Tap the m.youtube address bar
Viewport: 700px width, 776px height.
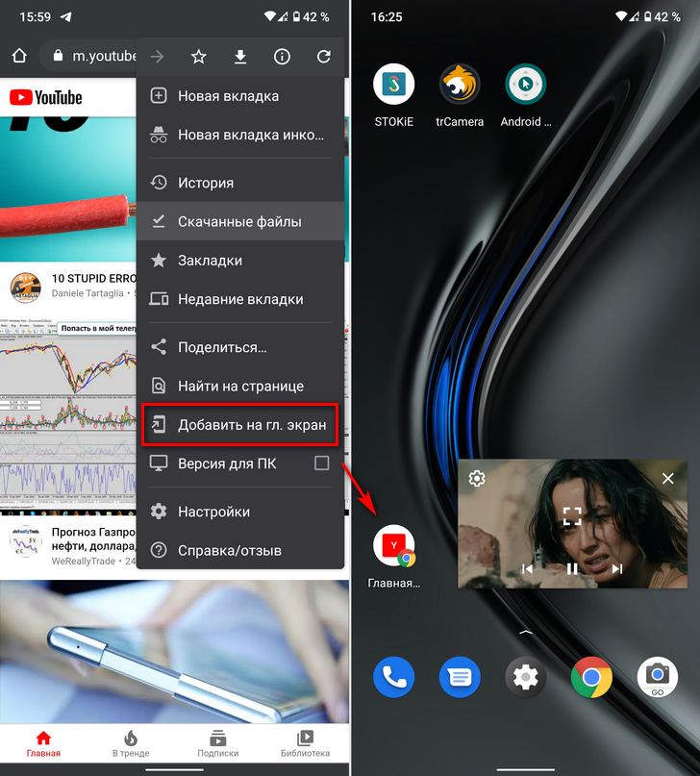(89, 56)
